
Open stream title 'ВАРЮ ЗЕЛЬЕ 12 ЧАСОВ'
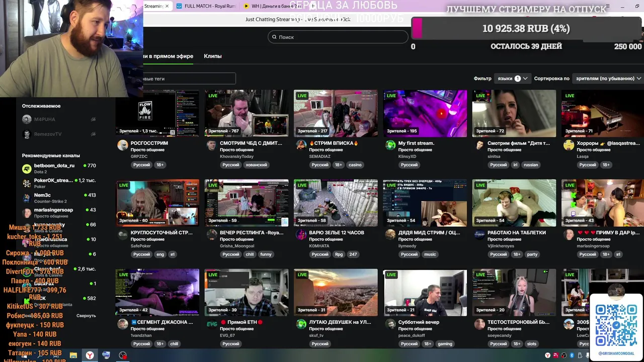337,233
